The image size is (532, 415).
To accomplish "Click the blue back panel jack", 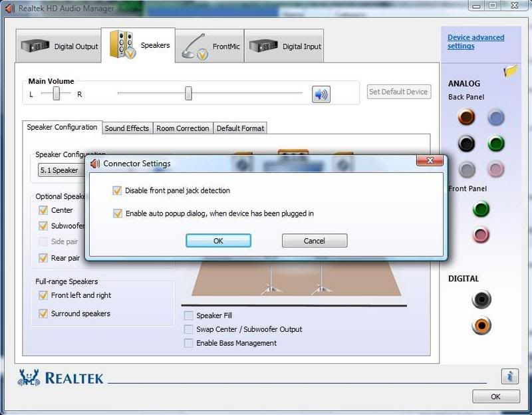I will [495, 118].
